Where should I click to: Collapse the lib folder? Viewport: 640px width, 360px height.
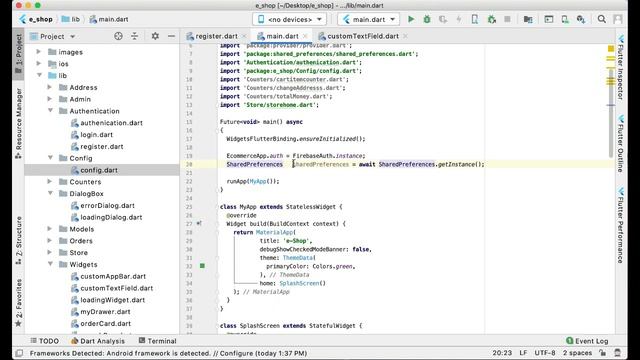39,76
